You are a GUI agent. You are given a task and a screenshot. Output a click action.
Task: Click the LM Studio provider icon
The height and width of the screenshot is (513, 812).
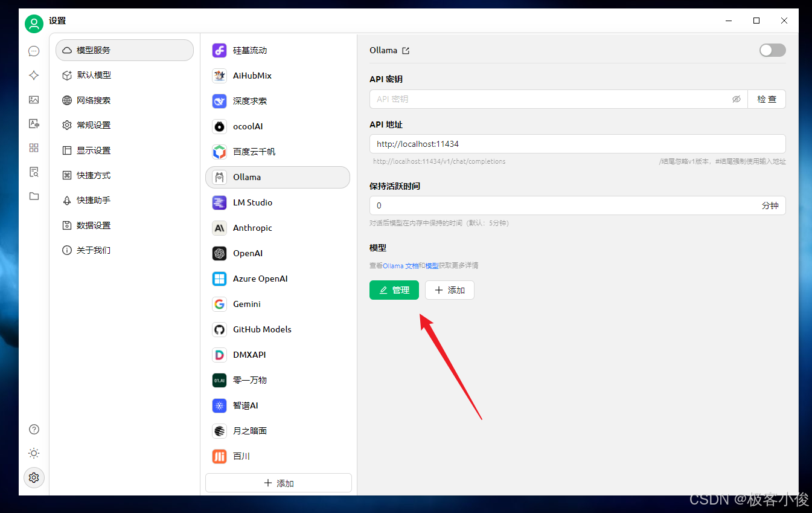coord(220,203)
